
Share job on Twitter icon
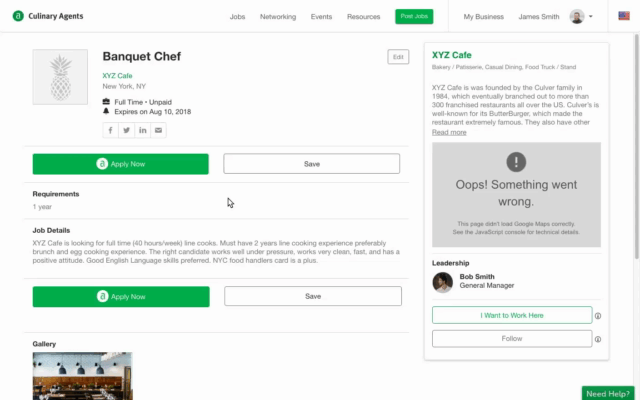point(127,130)
